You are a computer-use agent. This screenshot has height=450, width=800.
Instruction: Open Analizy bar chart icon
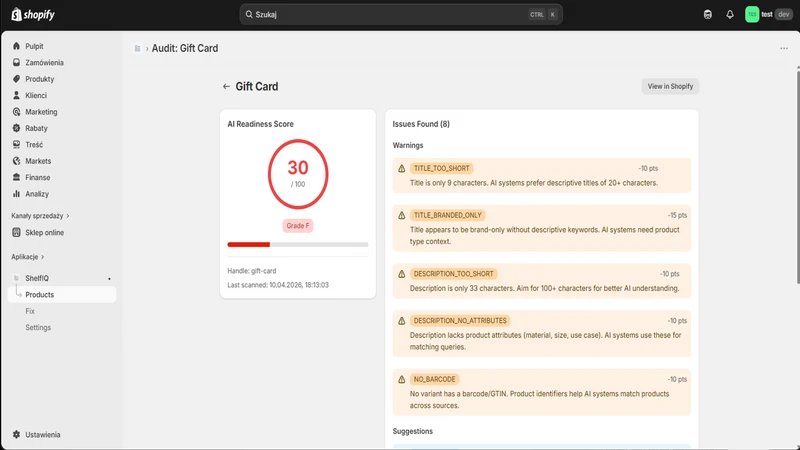tap(16, 193)
